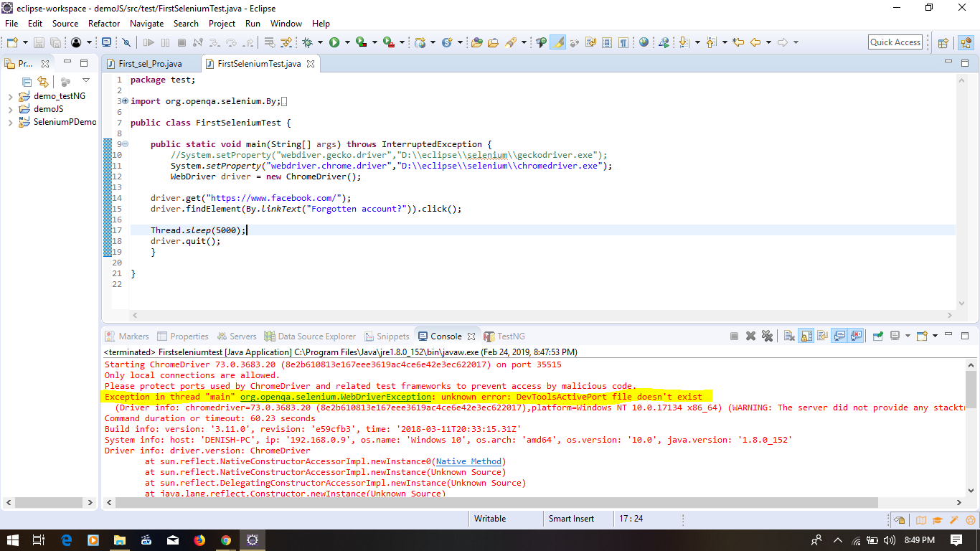Expand the demoJS project tree

[11, 109]
